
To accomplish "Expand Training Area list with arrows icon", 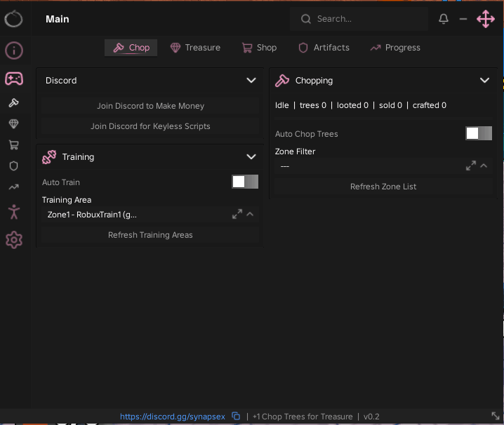I will tap(237, 214).
